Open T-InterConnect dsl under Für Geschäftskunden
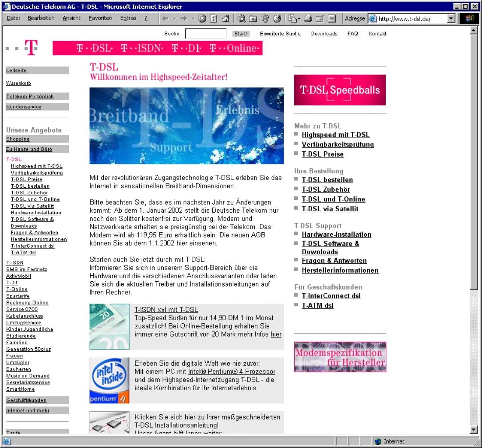The image size is (482, 448). tap(331, 296)
